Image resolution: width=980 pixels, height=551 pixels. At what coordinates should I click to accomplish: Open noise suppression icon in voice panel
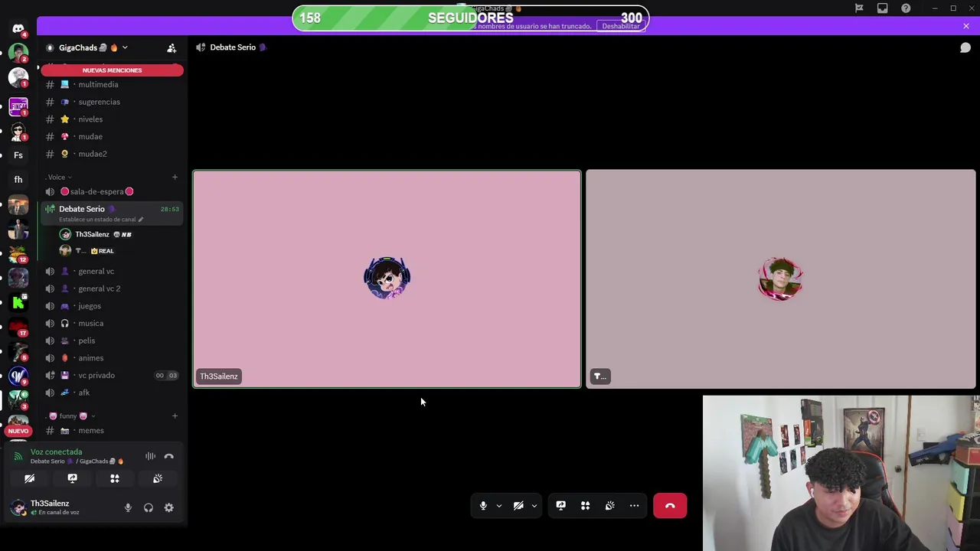[x=150, y=457]
